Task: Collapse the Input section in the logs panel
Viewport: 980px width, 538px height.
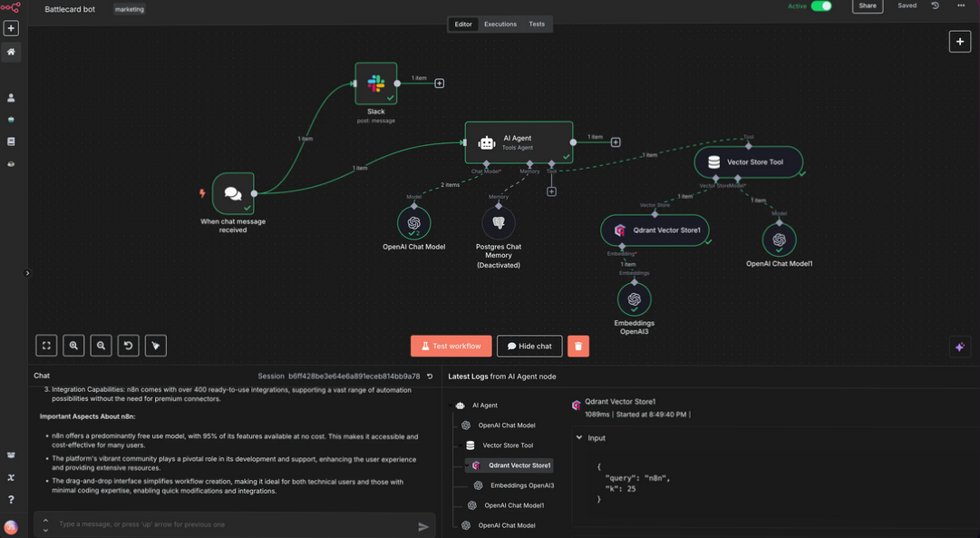Action: pos(578,437)
